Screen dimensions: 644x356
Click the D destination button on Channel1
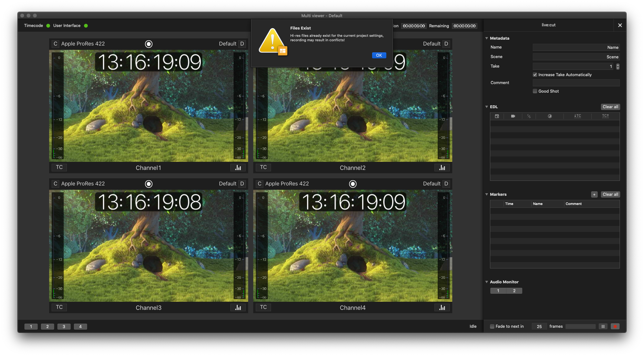pos(242,44)
